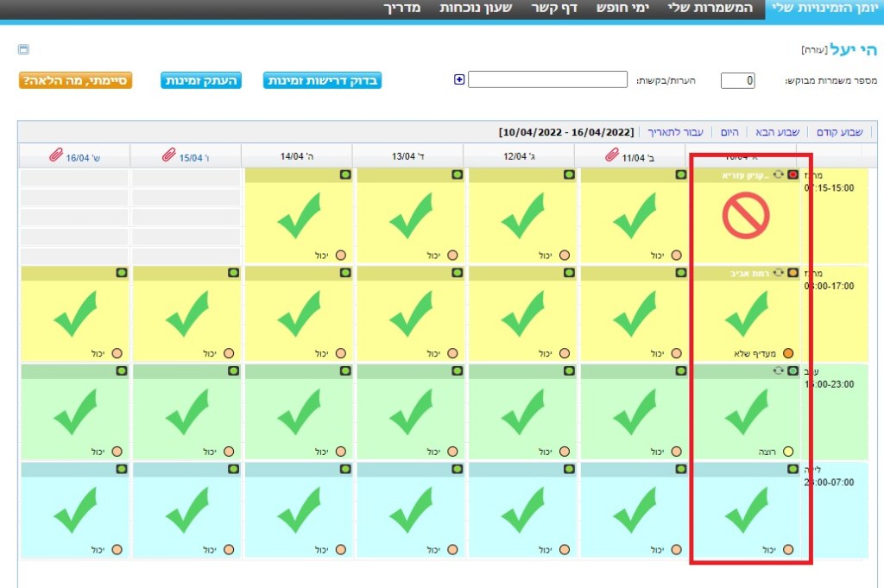Click the swap arrows icon in Sunday's evening shift
The height and width of the screenshot is (588, 884).
[x=779, y=370]
